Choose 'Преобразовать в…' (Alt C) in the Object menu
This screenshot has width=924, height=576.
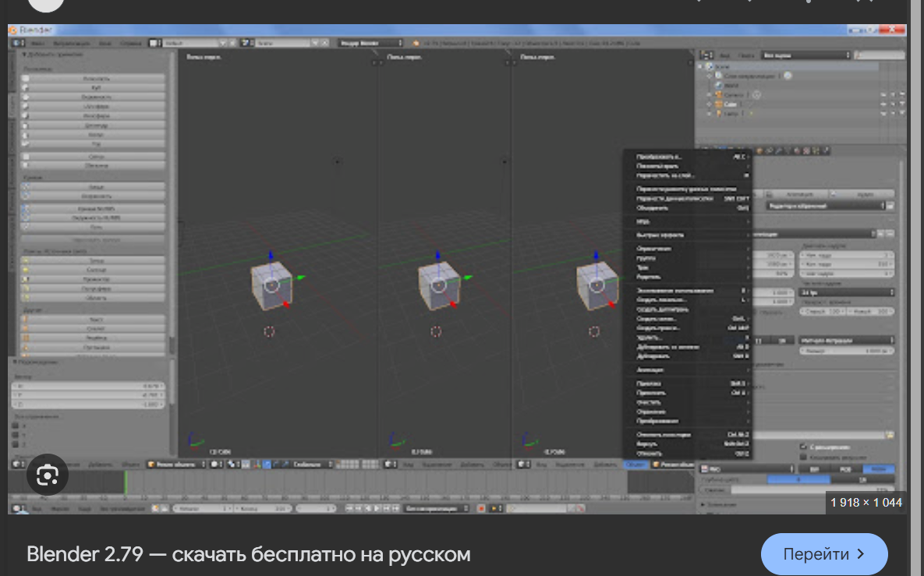point(688,157)
